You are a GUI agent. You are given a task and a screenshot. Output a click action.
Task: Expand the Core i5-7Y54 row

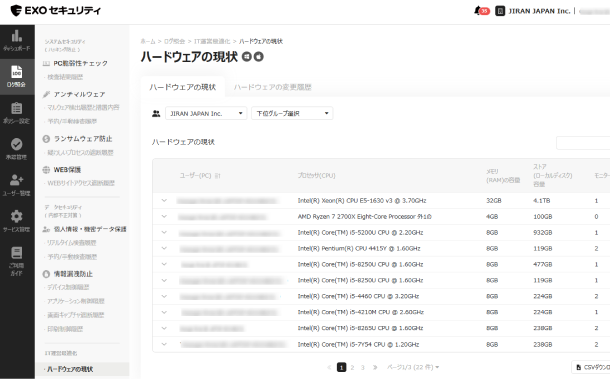tap(164, 344)
